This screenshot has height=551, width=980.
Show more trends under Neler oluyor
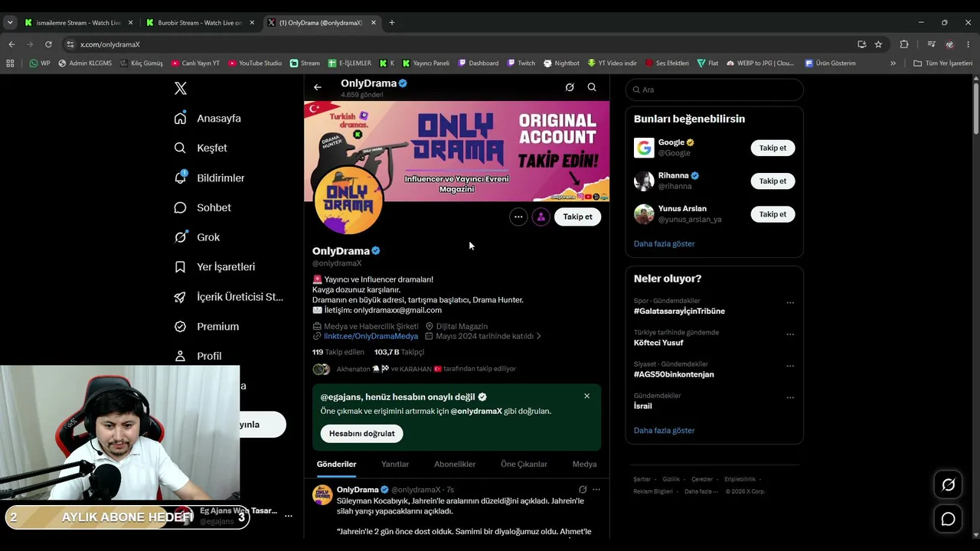tap(665, 430)
